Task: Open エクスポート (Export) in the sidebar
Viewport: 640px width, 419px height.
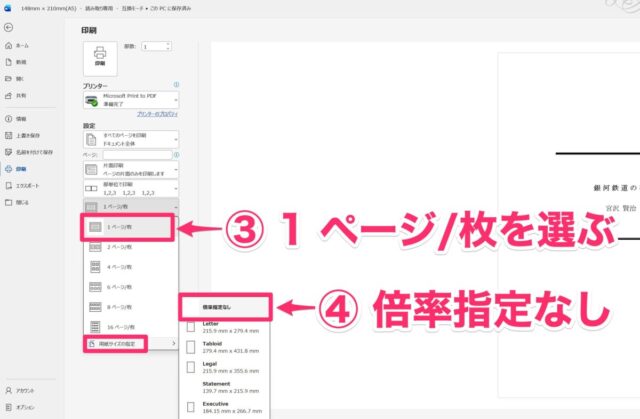Action: pos(27,186)
